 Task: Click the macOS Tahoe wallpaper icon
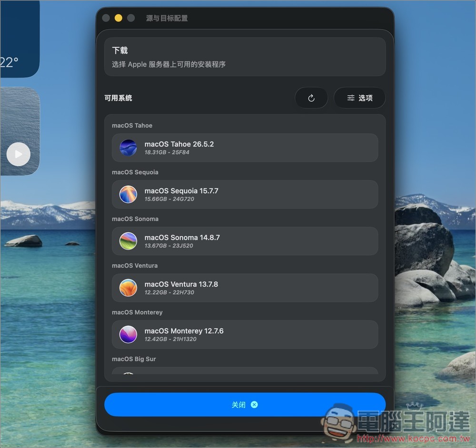click(x=128, y=148)
